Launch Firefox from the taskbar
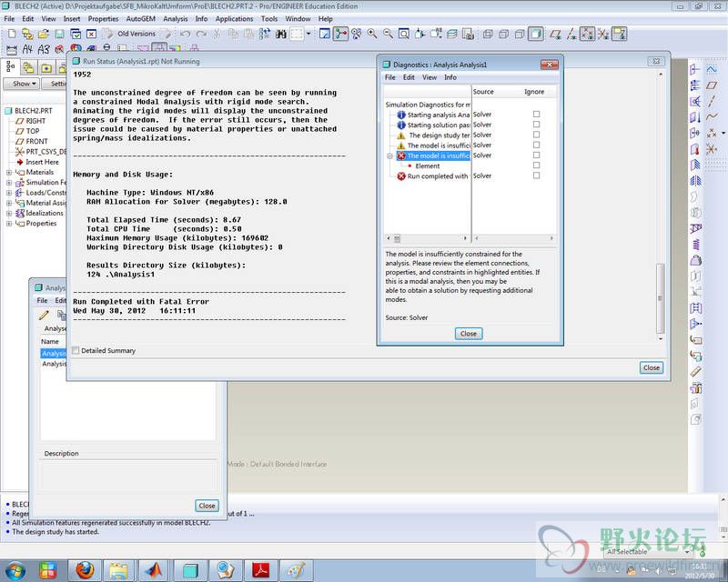This screenshot has height=582, width=728. point(86,570)
